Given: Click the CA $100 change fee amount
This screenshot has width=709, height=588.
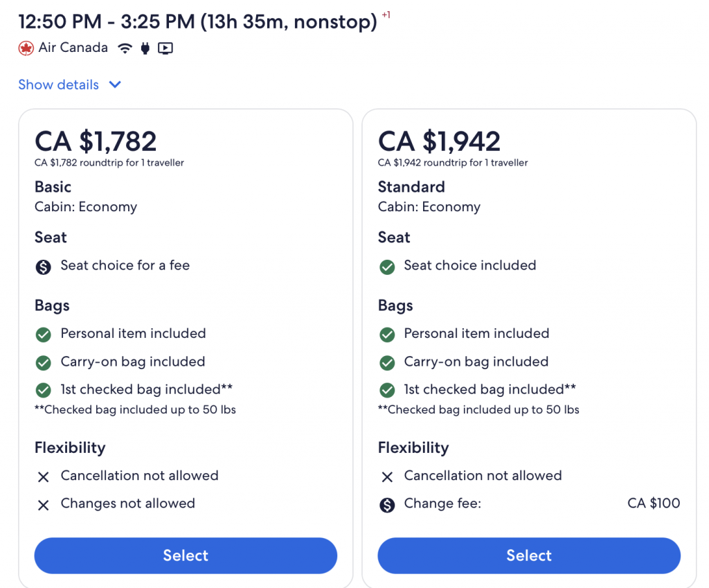Looking at the screenshot, I should [x=654, y=504].
